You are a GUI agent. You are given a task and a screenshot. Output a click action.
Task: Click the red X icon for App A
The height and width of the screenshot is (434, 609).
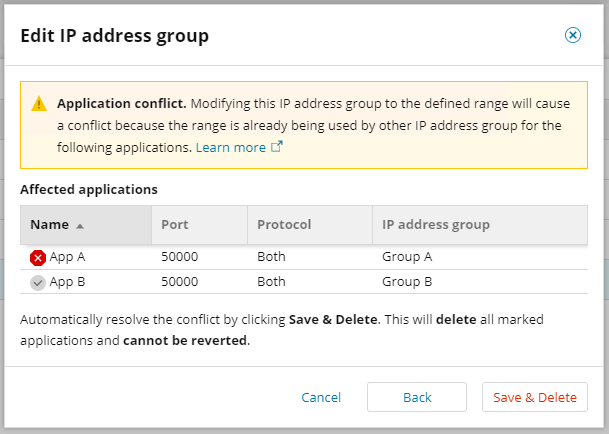click(38, 257)
